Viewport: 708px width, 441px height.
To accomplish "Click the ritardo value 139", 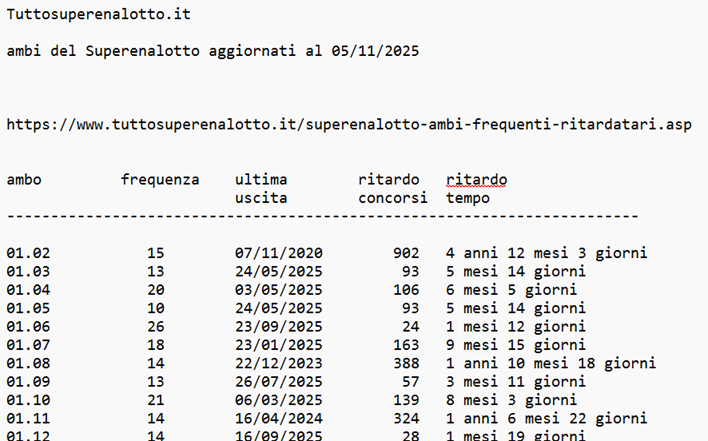I will 406,399.
